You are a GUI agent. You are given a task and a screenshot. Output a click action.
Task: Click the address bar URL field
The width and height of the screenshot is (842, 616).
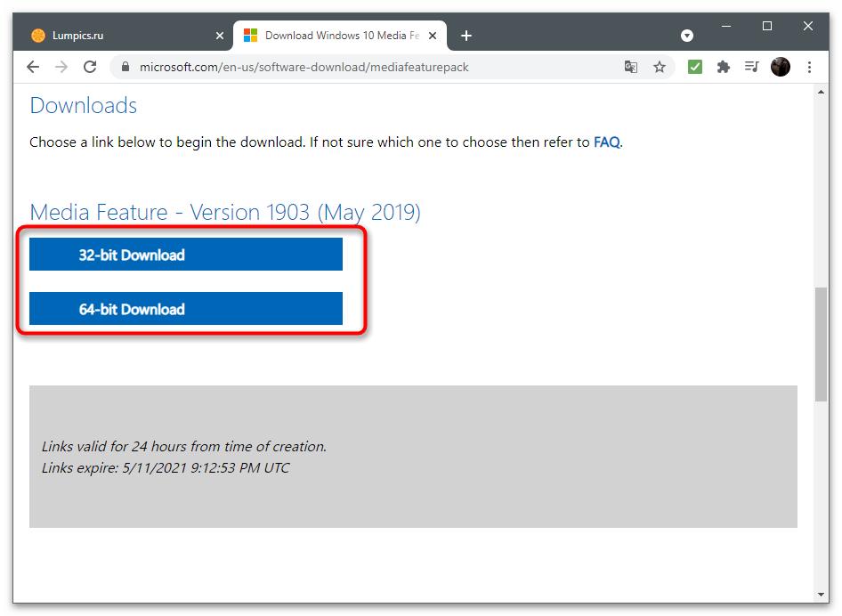click(356, 67)
